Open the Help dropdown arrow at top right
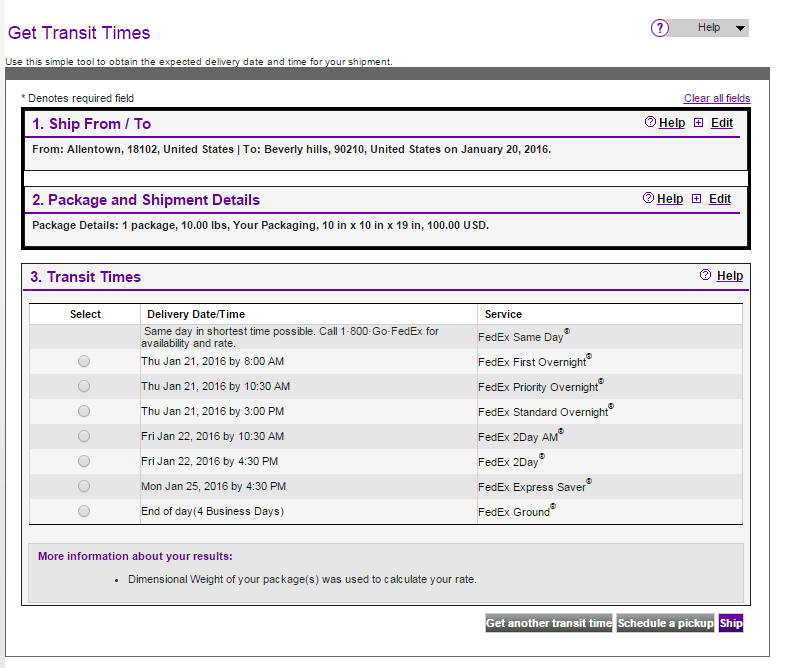Viewport: 795px width, 668px height. tap(740, 28)
